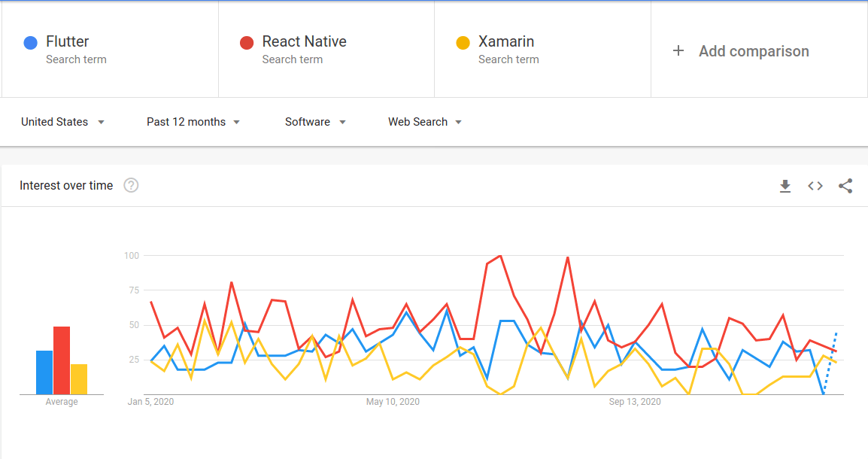Click the plus icon to add comparison
The image size is (868, 459).
coord(678,51)
